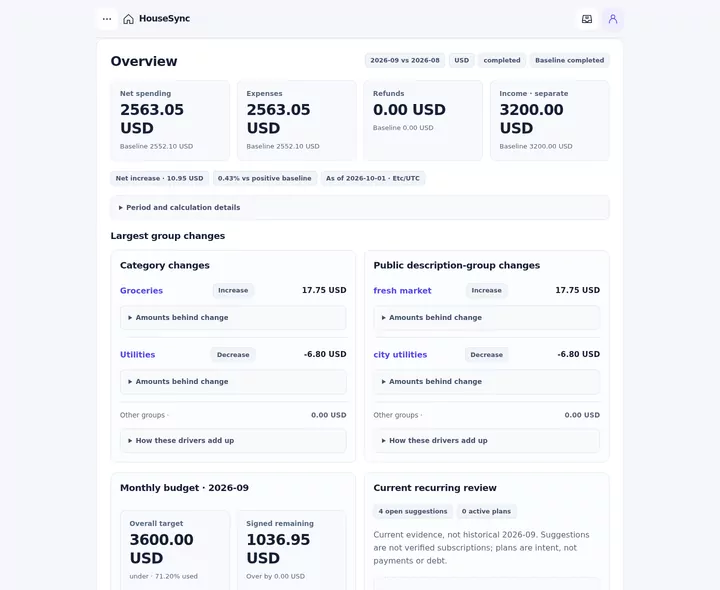Screen dimensions: 720x590
Task: Click the HouseSync home icon
Action: pos(129,19)
